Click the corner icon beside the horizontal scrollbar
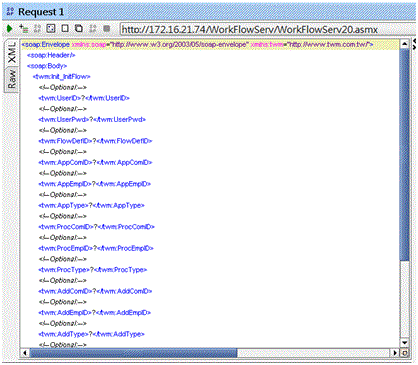418x365 pixels. (405, 353)
